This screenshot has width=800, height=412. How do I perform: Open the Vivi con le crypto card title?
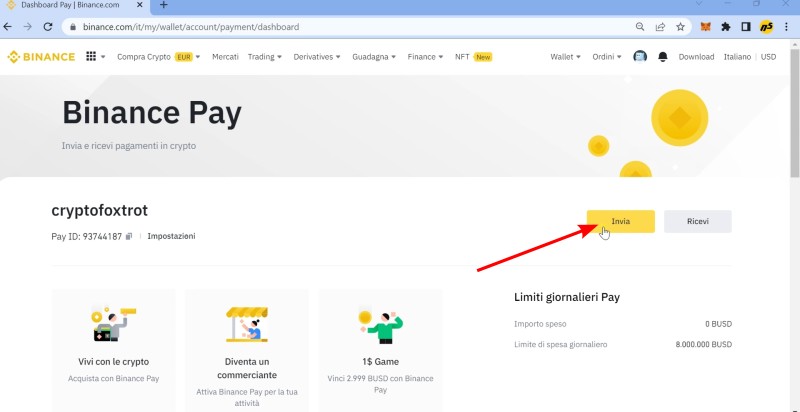tap(113, 362)
